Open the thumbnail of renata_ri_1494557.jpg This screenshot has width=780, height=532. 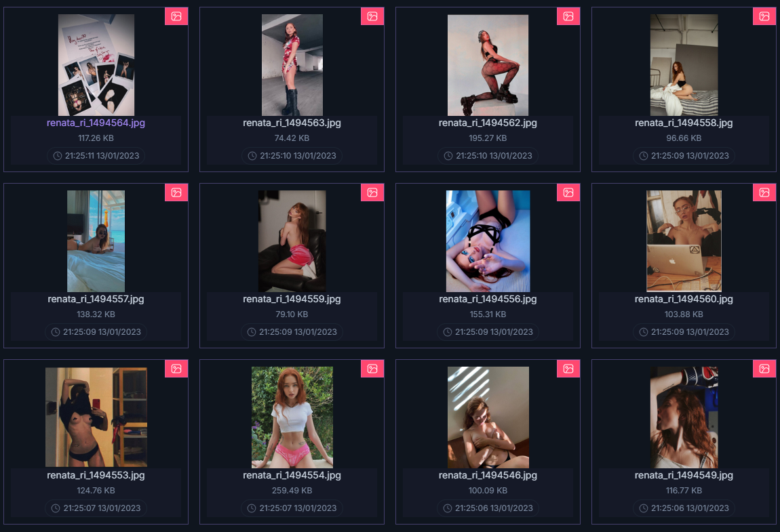tap(96, 241)
